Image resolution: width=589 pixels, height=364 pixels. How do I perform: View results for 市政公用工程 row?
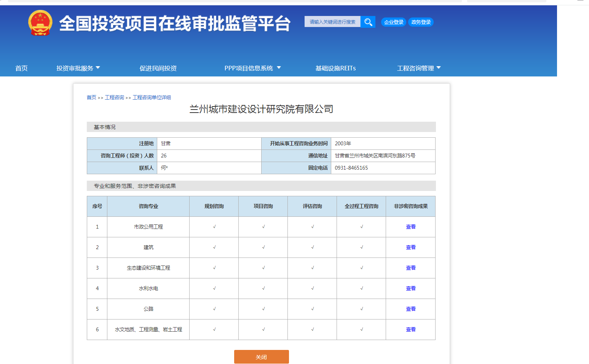pos(410,227)
